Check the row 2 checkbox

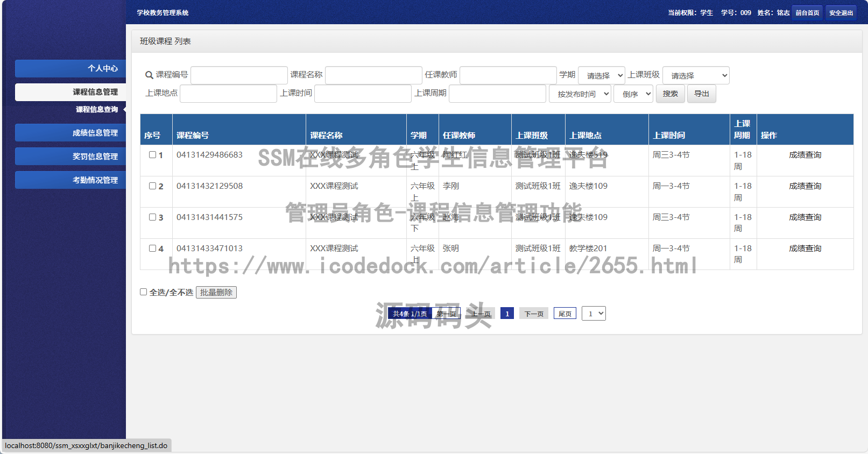pos(152,186)
